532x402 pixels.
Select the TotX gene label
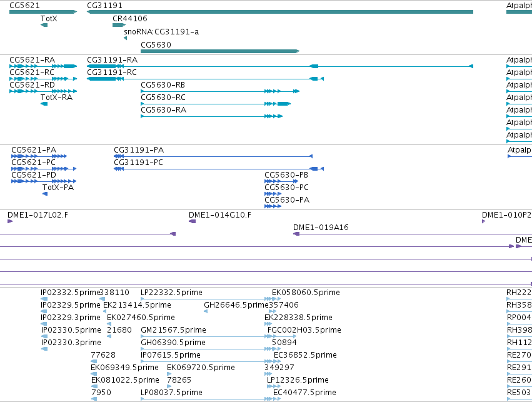pyautogui.click(x=49, y=18)
